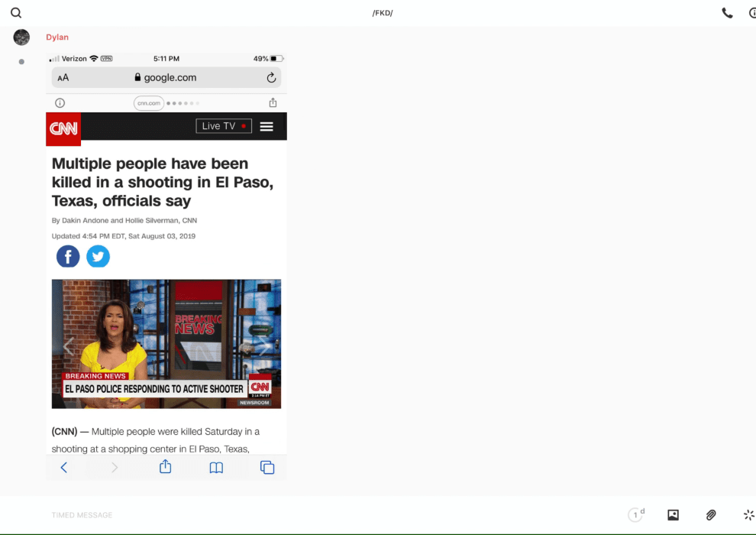Click the Safari bookmarks book icon

point(216,468)
